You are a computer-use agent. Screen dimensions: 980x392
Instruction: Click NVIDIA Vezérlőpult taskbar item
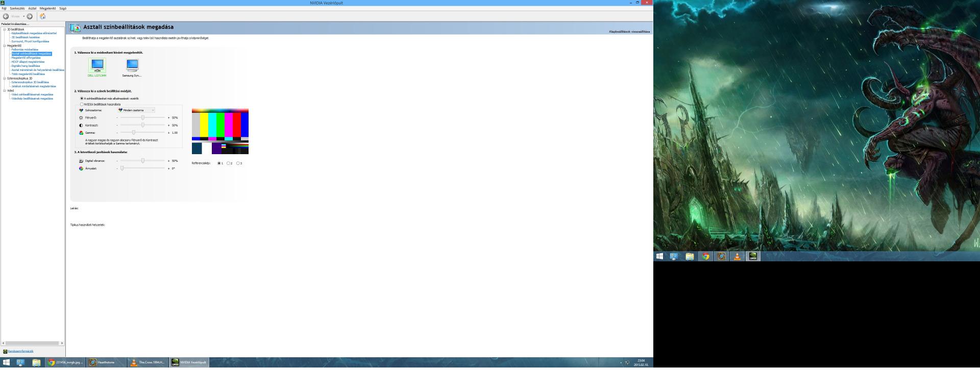[189, 362]
